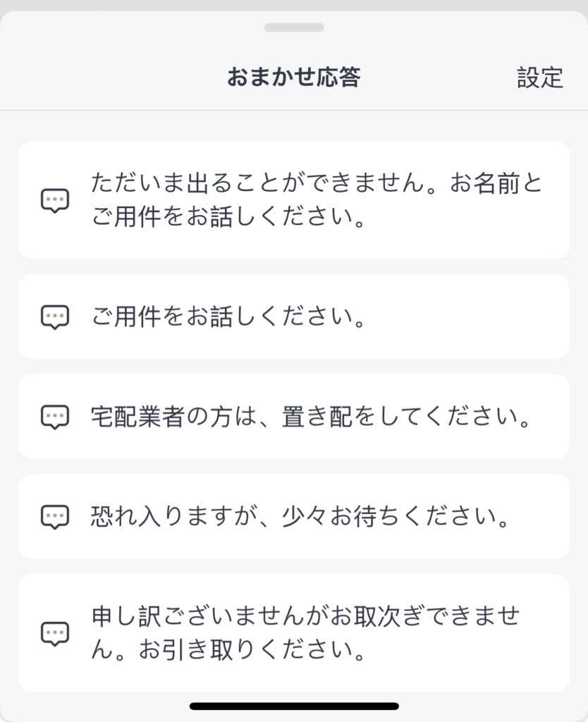
Task: Tap the black home indicator bar
Action: (294, 706)
